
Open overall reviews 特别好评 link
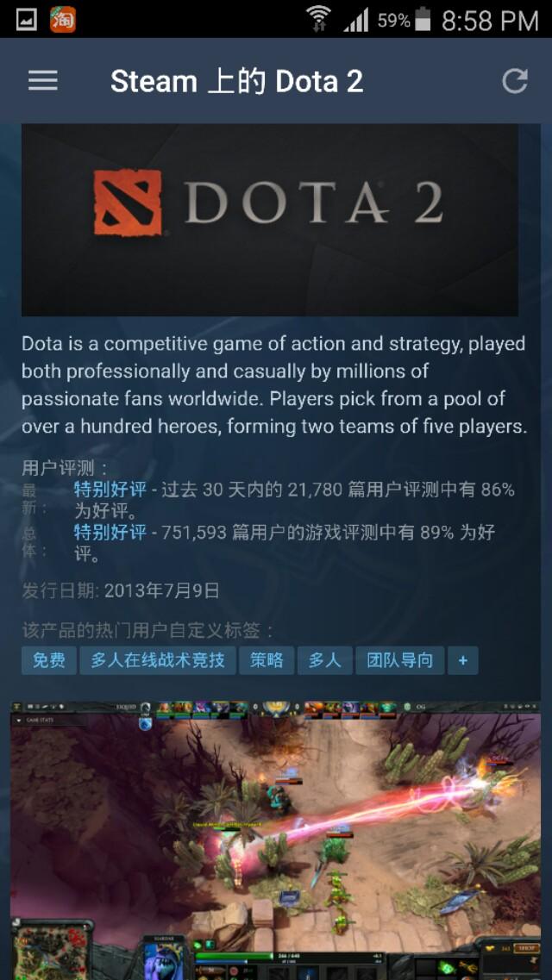(110, 533)
